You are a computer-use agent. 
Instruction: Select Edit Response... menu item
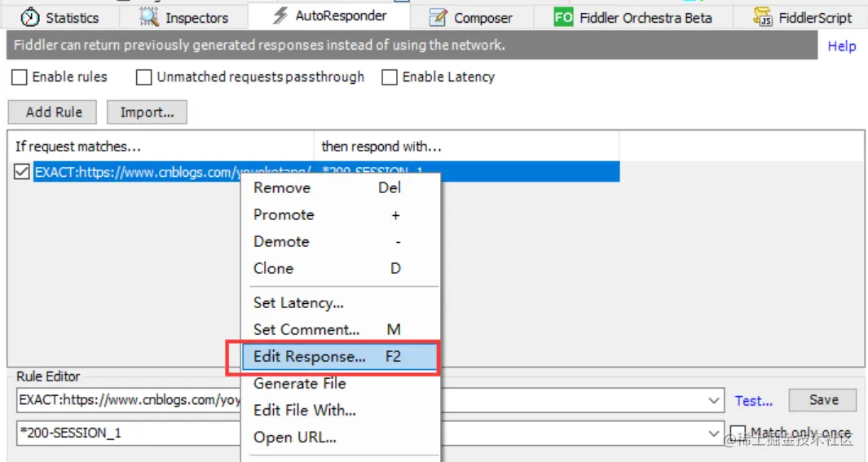click(x=341, y=357)
